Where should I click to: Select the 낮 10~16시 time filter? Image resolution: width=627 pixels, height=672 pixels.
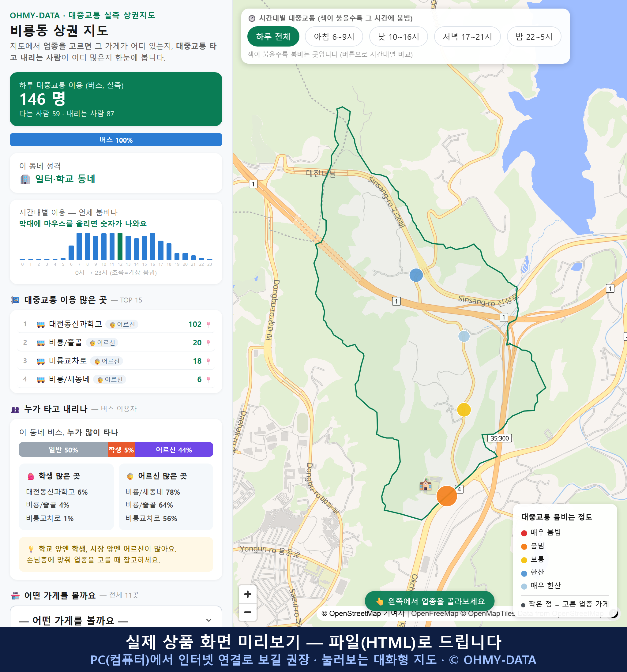click(x=399, y=36)
